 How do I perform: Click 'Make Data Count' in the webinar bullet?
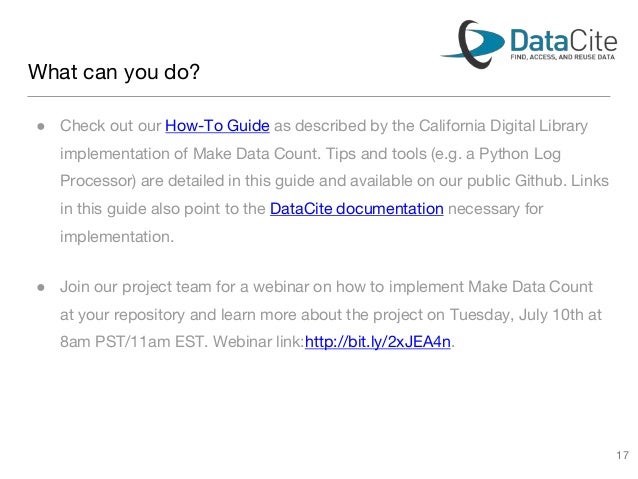point(530,287)
